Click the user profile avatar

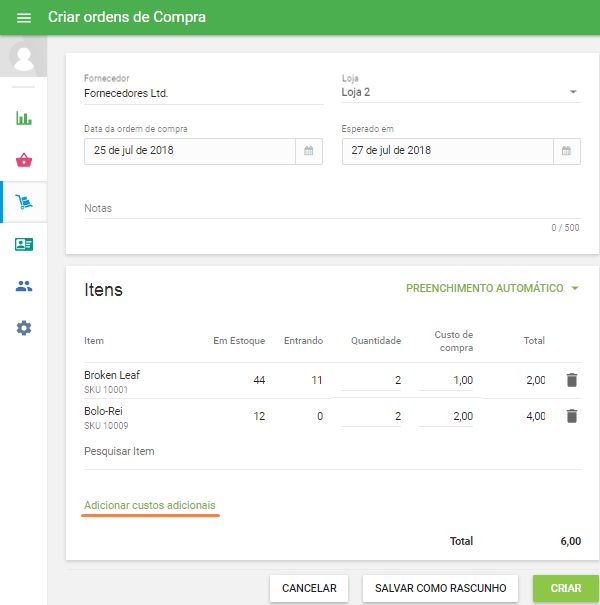(24, 57)
